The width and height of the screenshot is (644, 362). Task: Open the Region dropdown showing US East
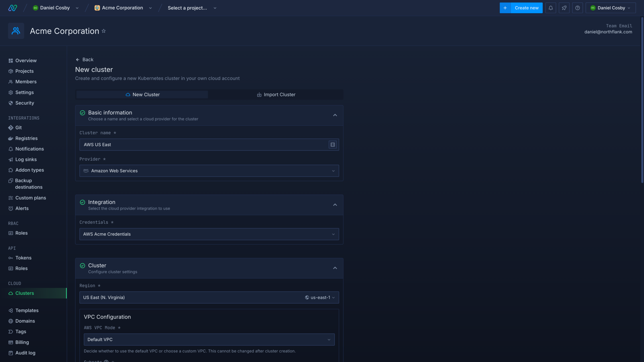pyautogui.click(x=209, y=297)
